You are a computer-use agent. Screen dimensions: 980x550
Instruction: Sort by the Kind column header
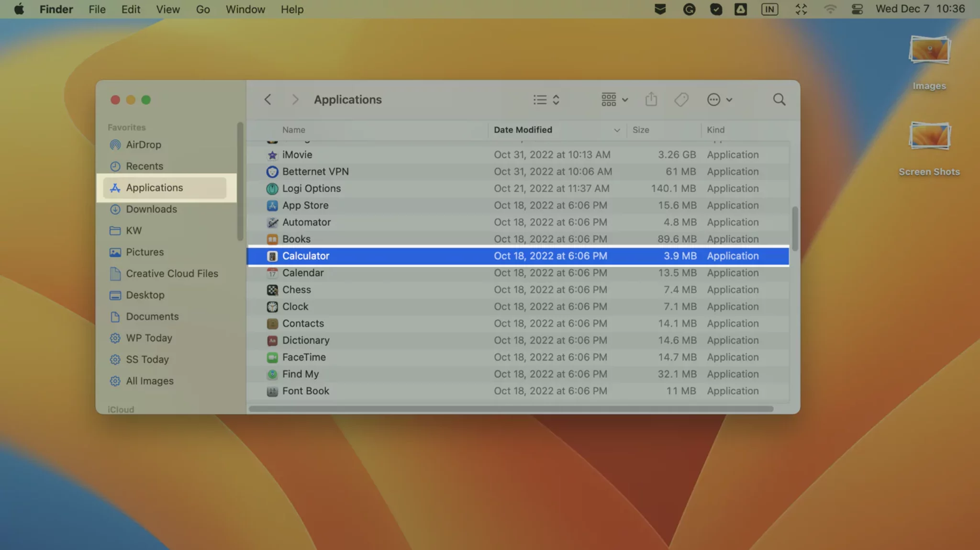(x=715, y=130)
